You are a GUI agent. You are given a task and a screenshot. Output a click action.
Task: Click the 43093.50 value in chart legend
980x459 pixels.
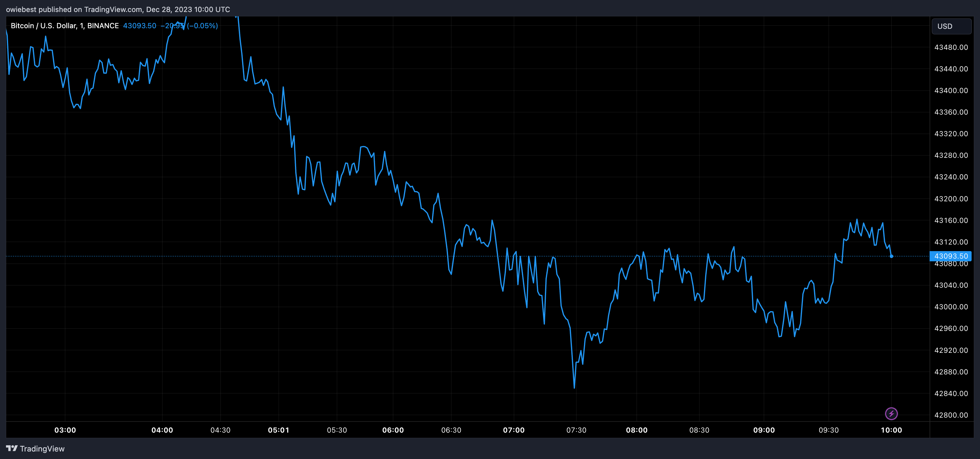coord(140,25)
